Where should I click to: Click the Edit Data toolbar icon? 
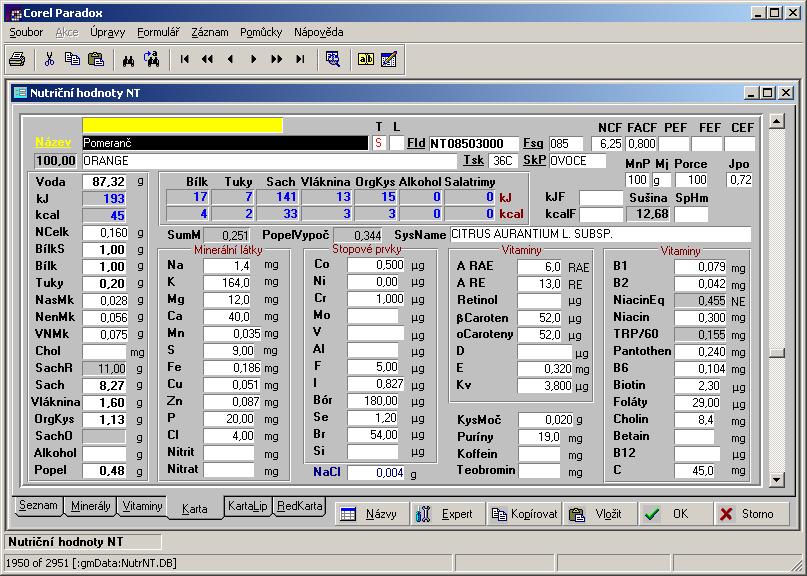(x=389, y=59)
